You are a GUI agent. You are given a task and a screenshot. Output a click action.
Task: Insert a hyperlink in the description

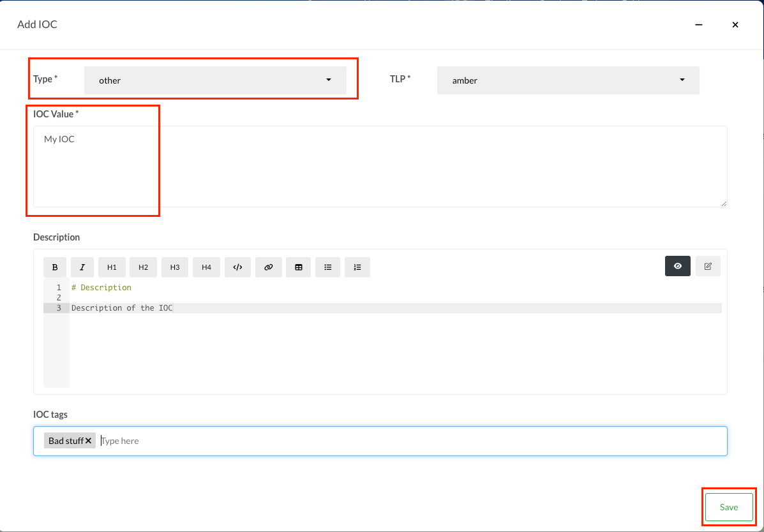pyautogui.click(x=268, y=267)
